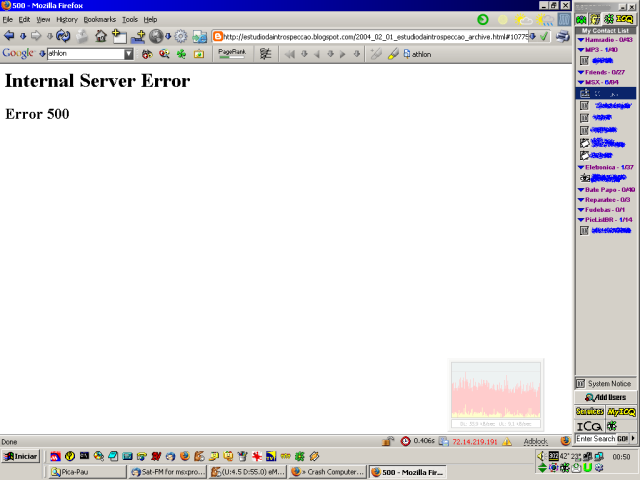The width and height of the screenshot is (640, 480).
Task: Open a new tab with the plus-tab icon
Action: [x=119, y=36]
